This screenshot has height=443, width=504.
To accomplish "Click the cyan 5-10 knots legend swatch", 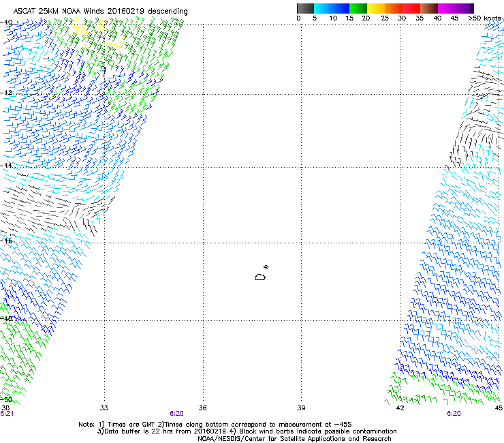I will pyautogui.click(x=323, y=8).
